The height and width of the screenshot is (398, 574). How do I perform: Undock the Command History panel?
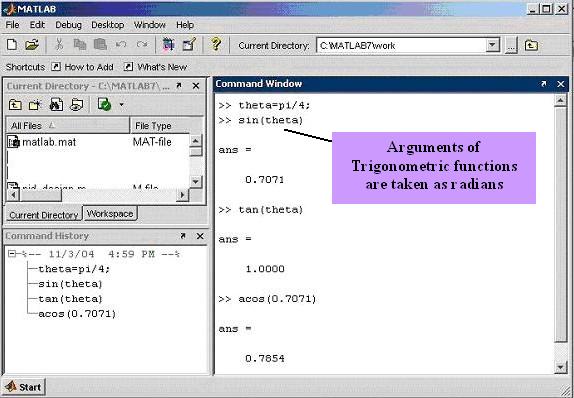(183, 236)
